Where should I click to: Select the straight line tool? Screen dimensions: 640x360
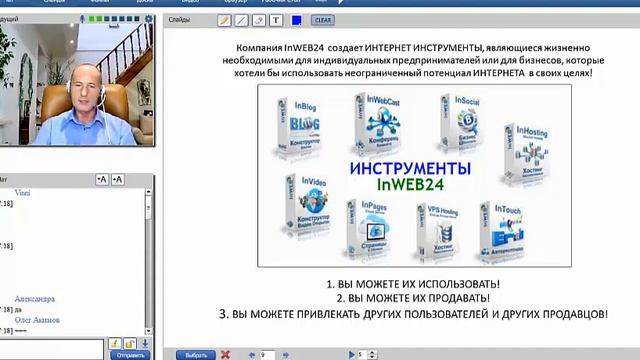[241, 20]
